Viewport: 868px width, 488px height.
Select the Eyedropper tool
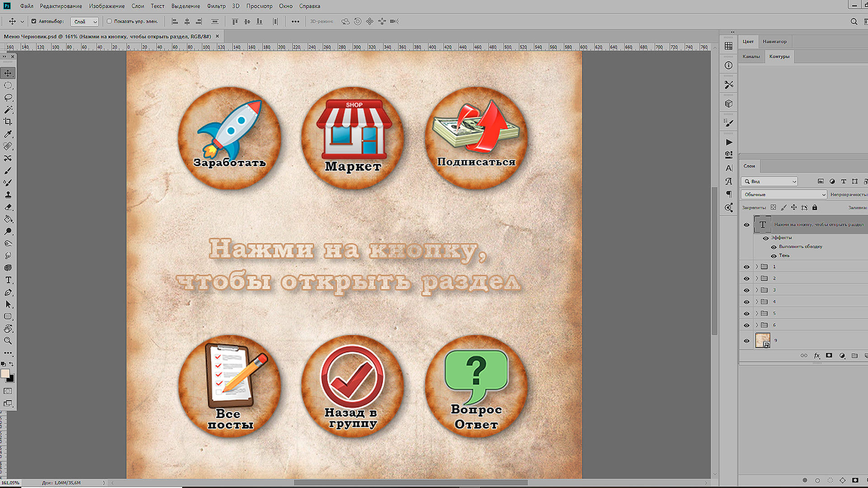(x=8, y=134)
